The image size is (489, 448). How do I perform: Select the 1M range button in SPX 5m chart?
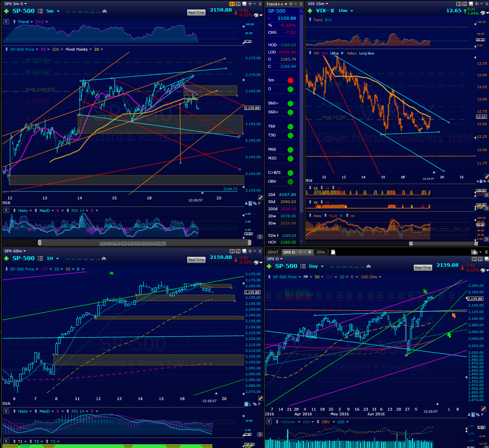(137, 244)
